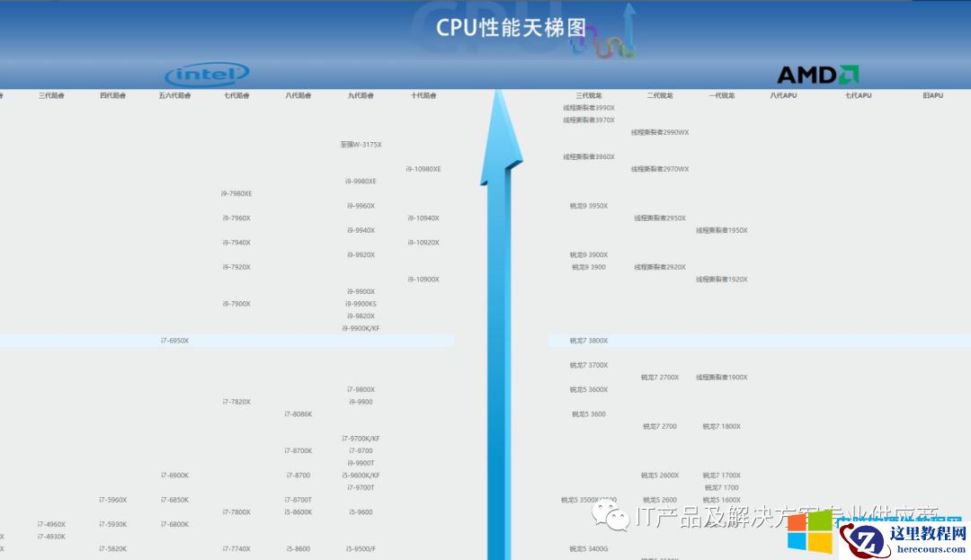This screenshot has height=560, width=971.
Task: Click the i5-9600K/KF entry
Action: (361, 476)
